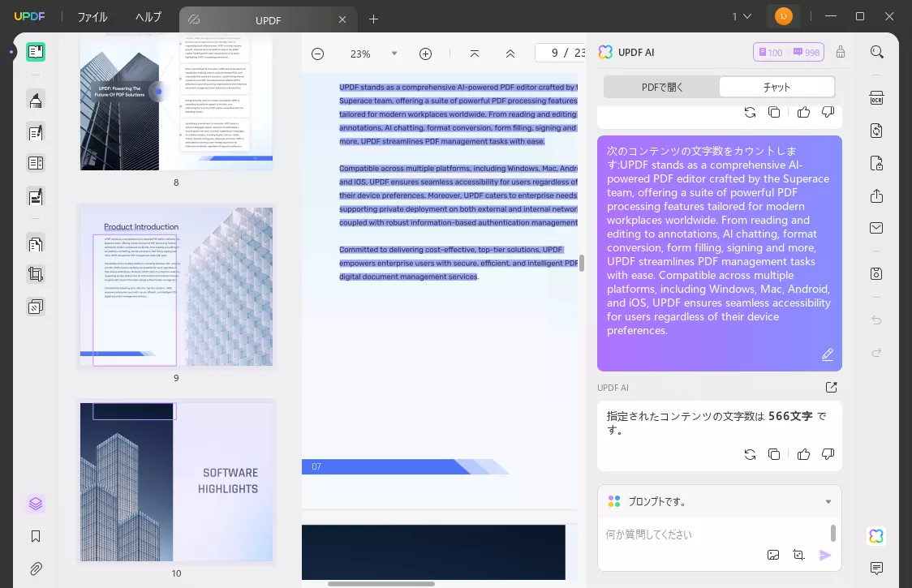Click the UPDF logo at top left
Screen dimensions: 912x588
tap(30, 16)
